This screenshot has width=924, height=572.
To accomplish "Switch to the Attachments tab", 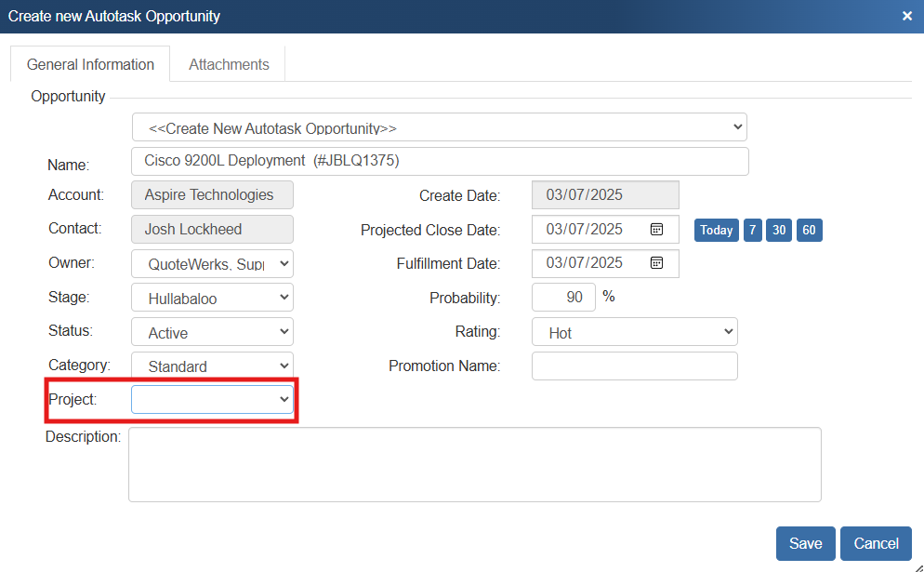I will [x=229, y=64].
